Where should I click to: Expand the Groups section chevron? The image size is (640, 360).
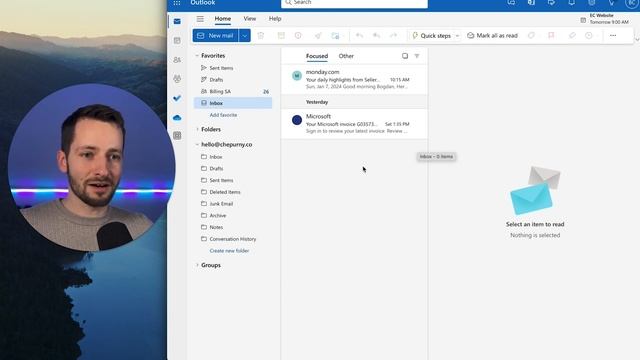[x=197, y=265]
